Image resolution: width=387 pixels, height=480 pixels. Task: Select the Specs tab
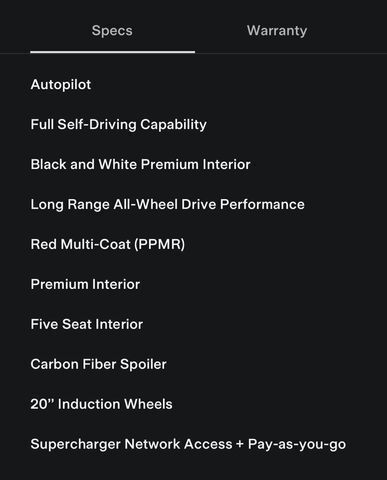[x=112, y=31]
